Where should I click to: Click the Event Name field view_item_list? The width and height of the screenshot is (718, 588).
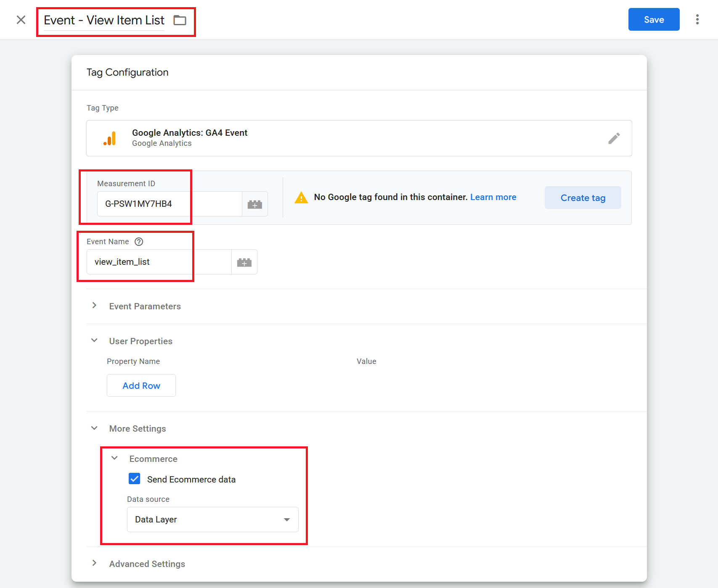click(159, 262)
